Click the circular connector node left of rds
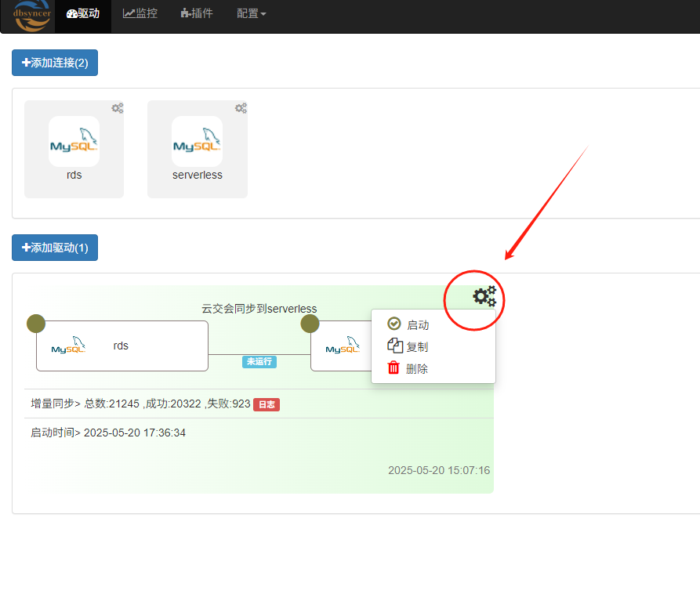This screenshot has width=700, height=601. click(34, 323)
